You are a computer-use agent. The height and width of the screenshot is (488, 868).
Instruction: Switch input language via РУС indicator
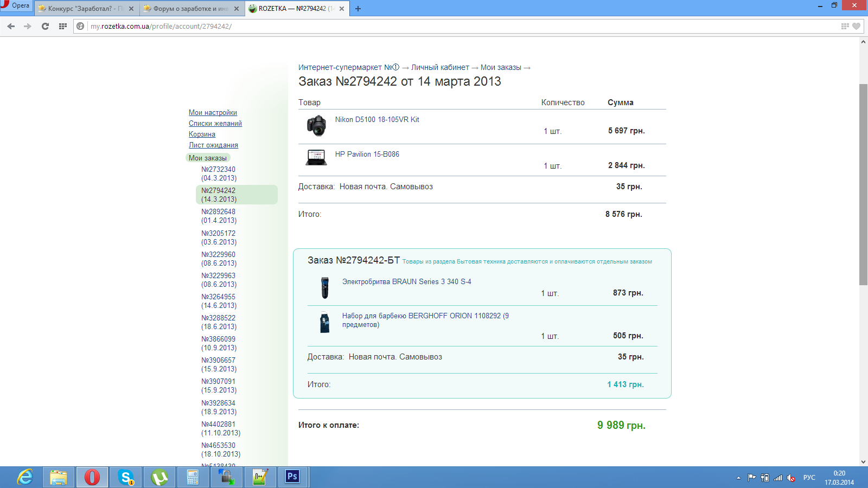(x=809, y=478)
